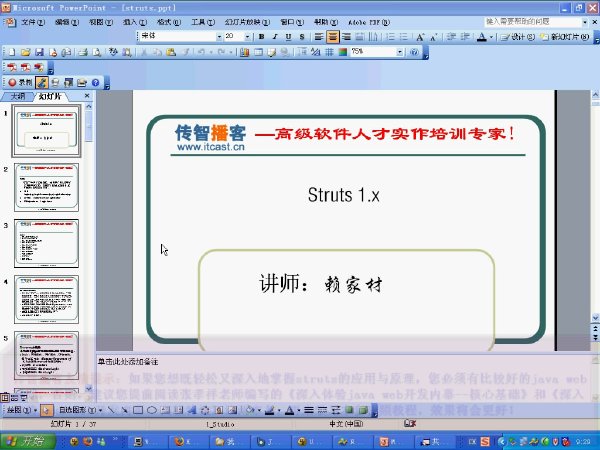Click the Insert WordArt icon
600x450 pixels.
(192, 410)
